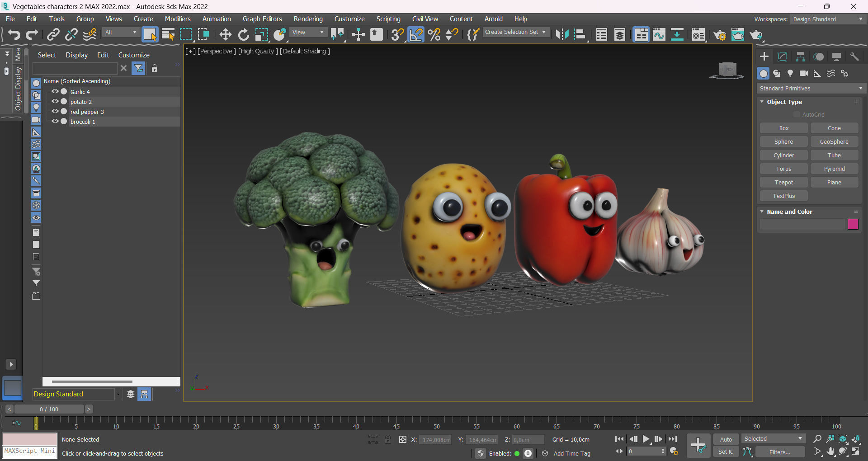The width and height of the screenshot is (868, 461).
Task: Open the Align tool
Action: coord(580,34)
